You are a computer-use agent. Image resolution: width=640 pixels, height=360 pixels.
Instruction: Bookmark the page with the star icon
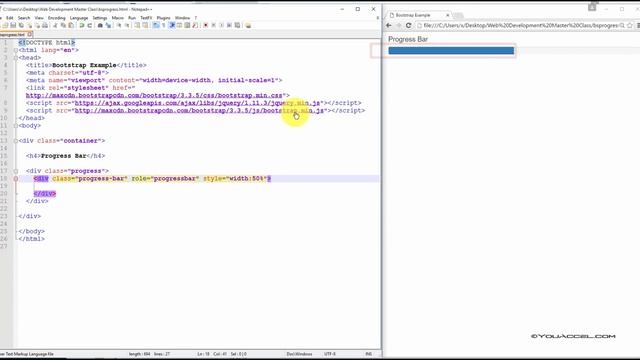tap(630, 25)
